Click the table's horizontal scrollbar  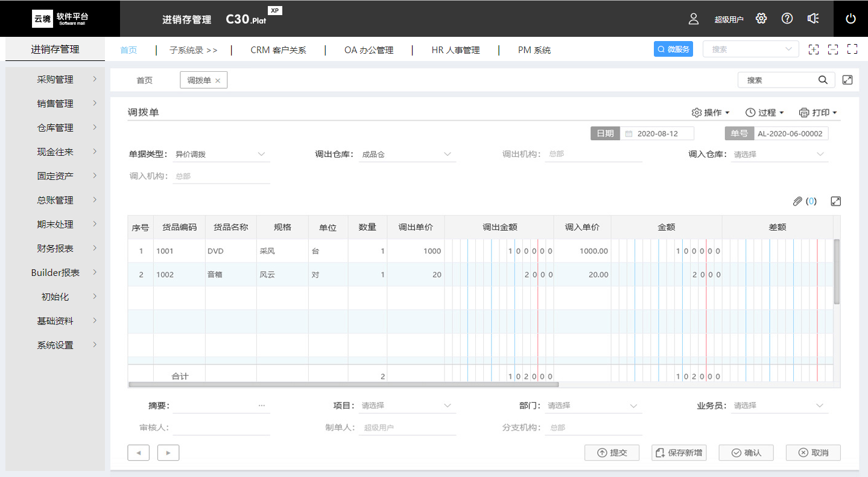[344, 384]
